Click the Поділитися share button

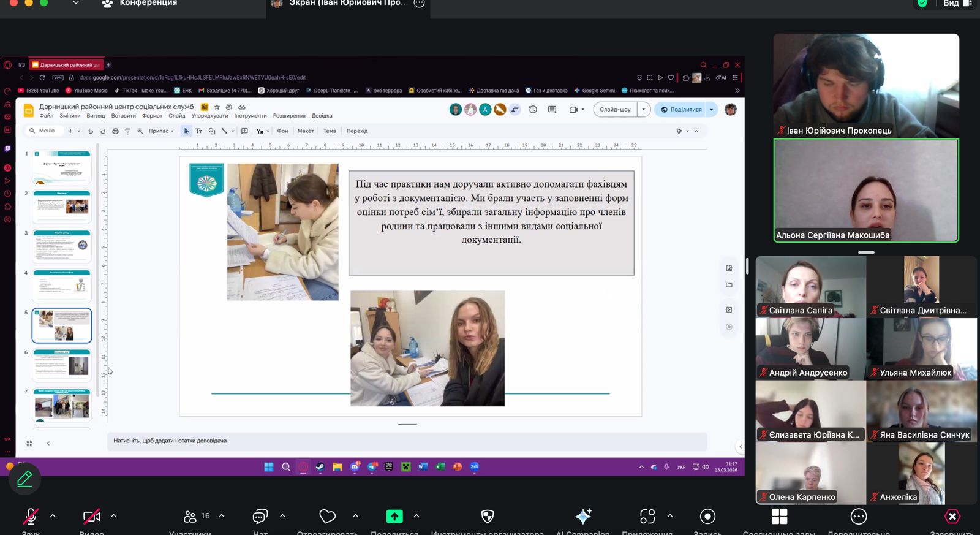coord(681,110)
